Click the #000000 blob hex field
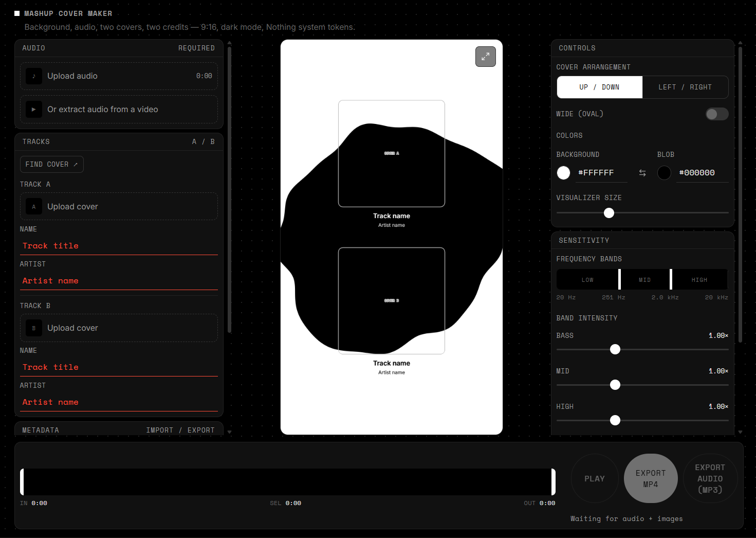The image size is (756, 538). (702, 173)
